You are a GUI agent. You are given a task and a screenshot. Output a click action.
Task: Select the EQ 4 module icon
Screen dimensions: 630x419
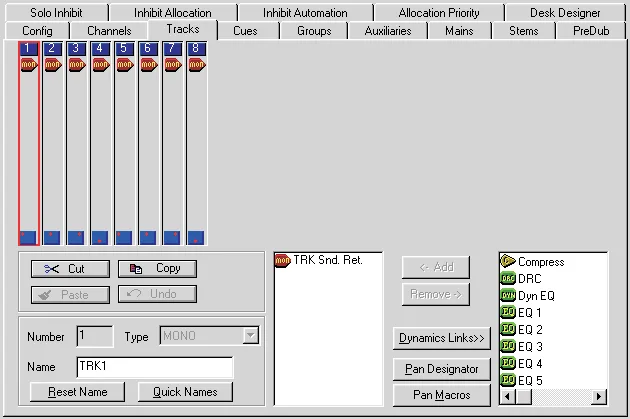(508, 363)
